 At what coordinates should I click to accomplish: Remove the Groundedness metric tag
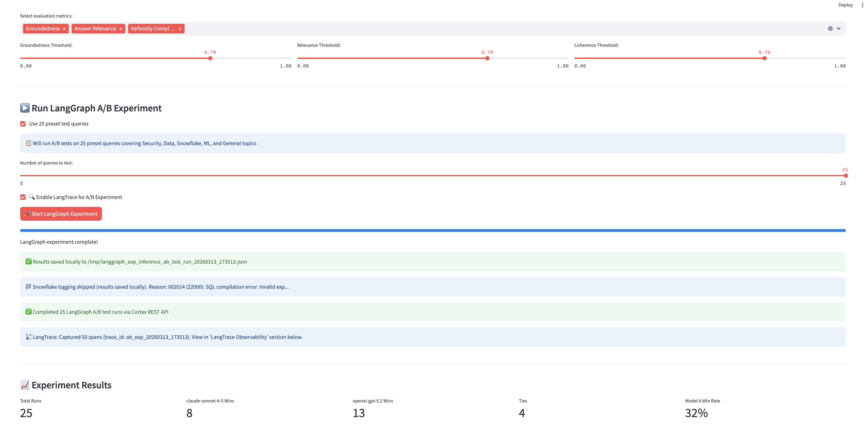click(x=64, y=29)
